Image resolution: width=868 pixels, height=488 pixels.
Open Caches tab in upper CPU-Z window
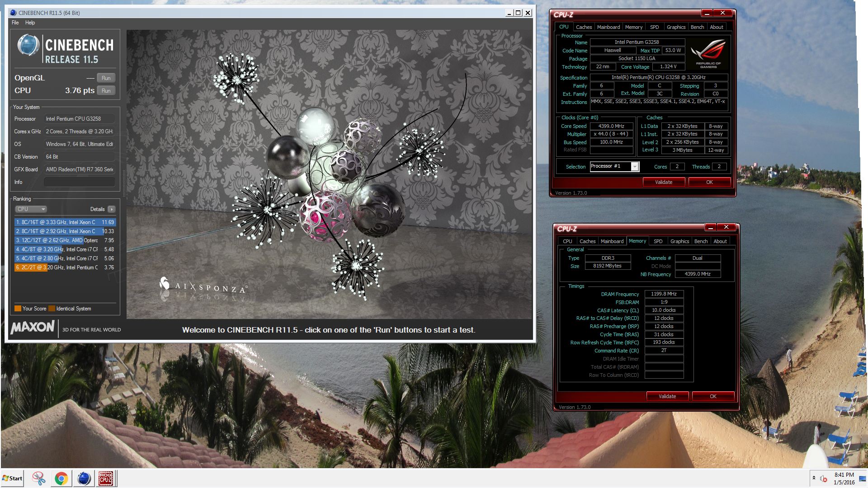pos(584,27)
